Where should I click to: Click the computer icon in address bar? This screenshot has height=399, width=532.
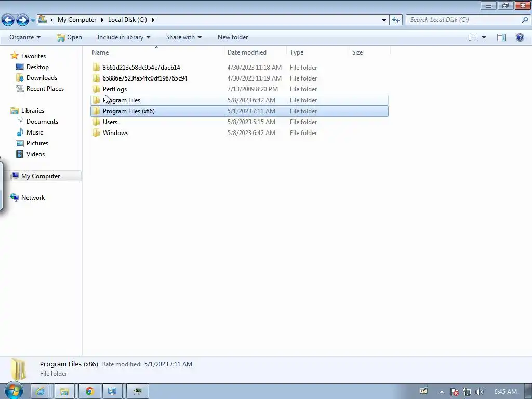(43, 19)
